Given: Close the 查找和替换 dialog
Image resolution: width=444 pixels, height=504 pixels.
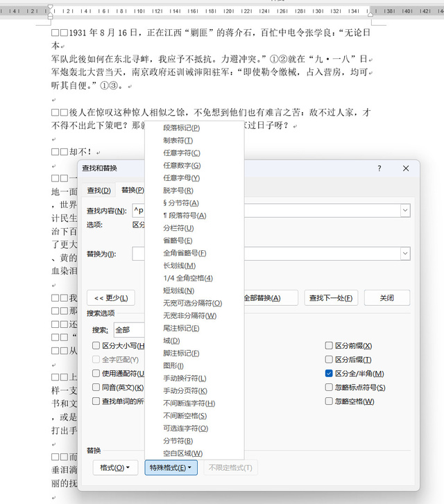Looking at the screenshot, I should coord(406,168).
